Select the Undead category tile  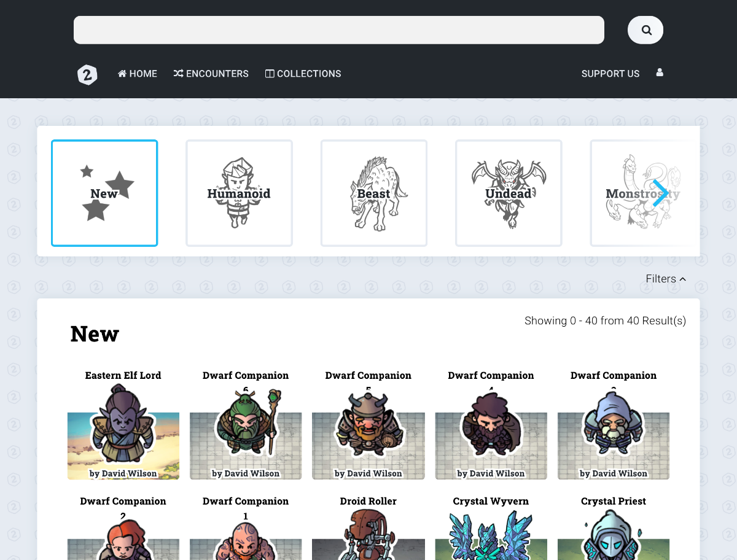(509, 193)
